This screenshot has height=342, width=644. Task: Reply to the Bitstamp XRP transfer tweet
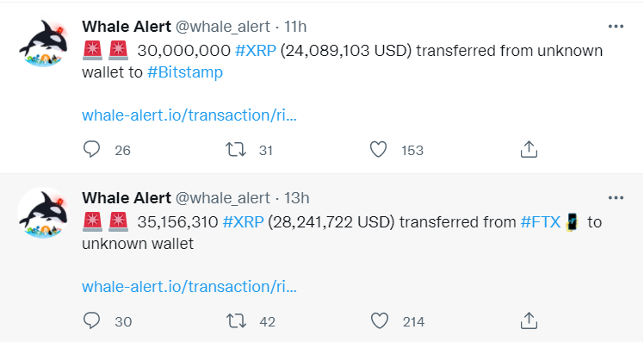point(91,149)
